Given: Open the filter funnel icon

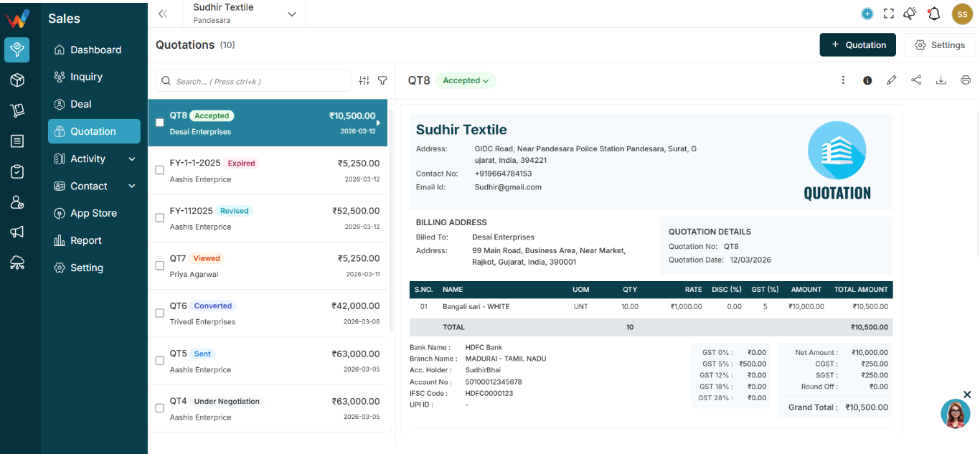Looking at the screenshot, I should [382, 81].
